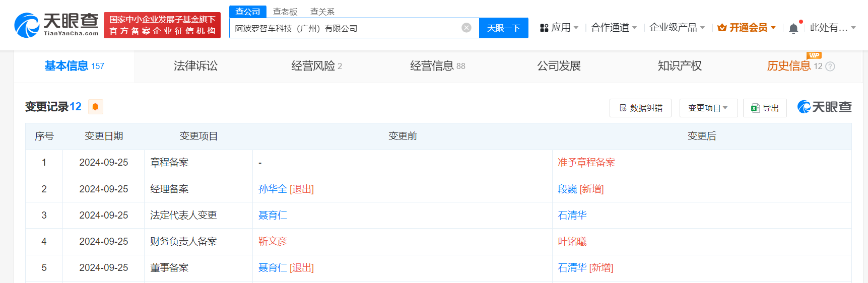Switch to the 知识产权 tab

click(680, 66)
